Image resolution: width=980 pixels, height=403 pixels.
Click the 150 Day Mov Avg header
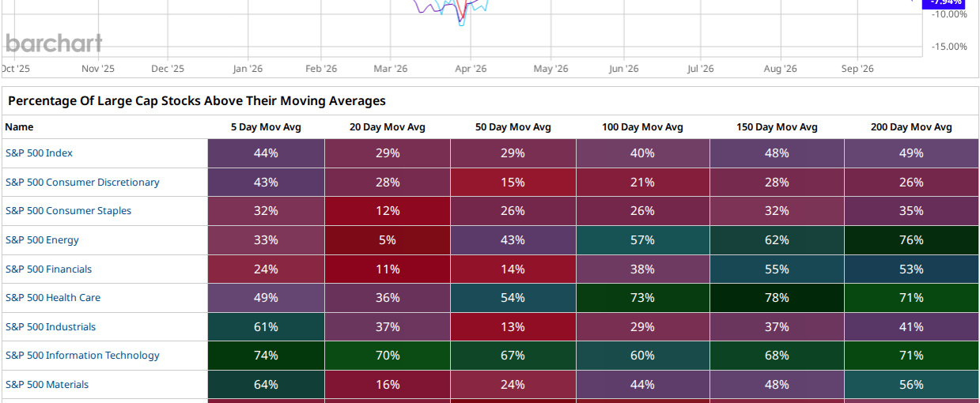pos(777,127)
